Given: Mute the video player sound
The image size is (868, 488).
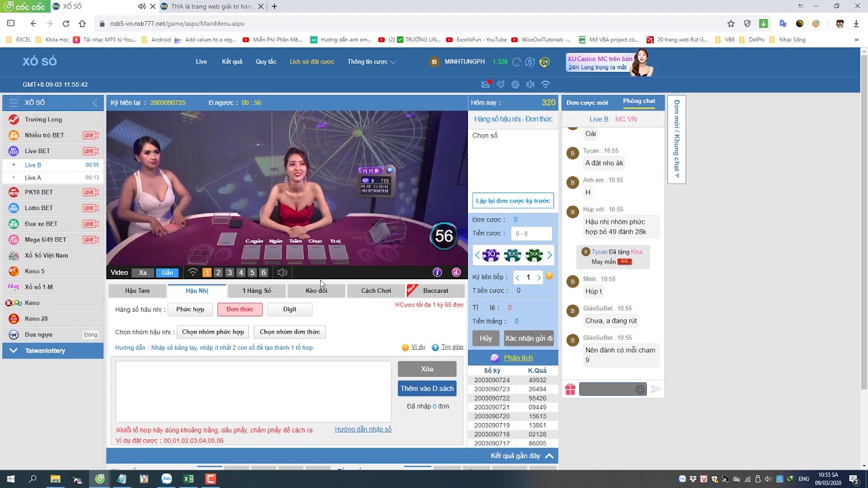Looking at the screenshot, I should tap(282, 272).
